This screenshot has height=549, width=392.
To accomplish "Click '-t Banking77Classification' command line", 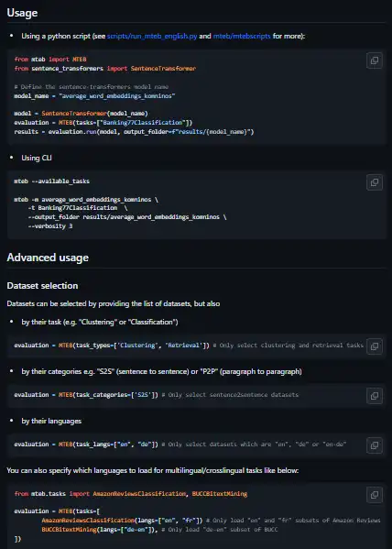I will point(78,208).
